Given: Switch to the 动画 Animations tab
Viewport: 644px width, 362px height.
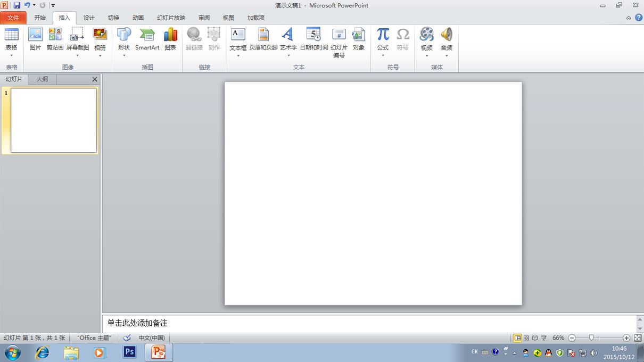Looking at the screenshot, I should click(x=138, y=18).
